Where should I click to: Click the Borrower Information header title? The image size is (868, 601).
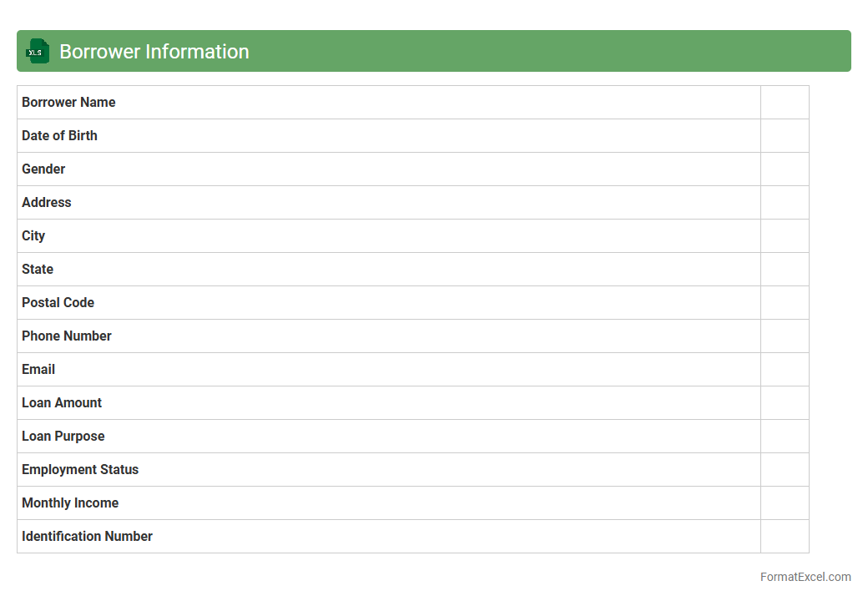click(x=154, y=52)
